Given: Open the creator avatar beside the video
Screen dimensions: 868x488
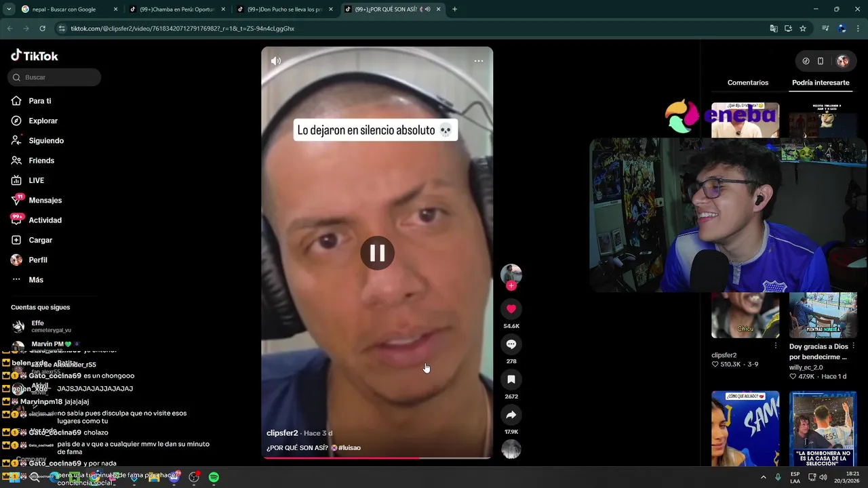Looking at the screenshot, I should tap(511, 274).
